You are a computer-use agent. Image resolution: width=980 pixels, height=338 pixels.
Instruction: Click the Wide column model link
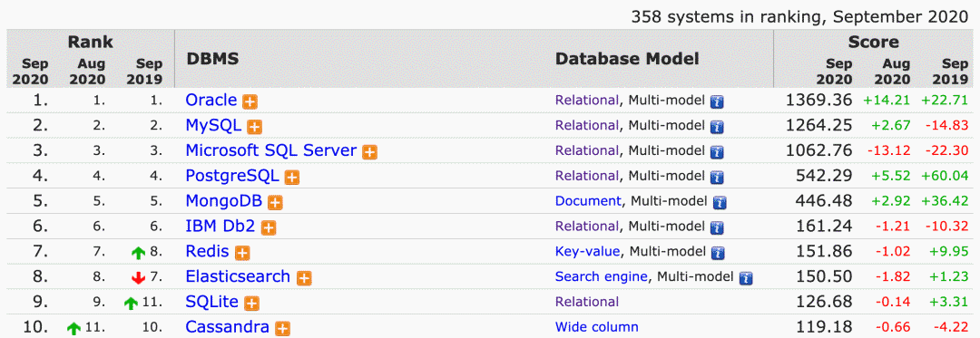pyautogui.click(x=597, y=327)
